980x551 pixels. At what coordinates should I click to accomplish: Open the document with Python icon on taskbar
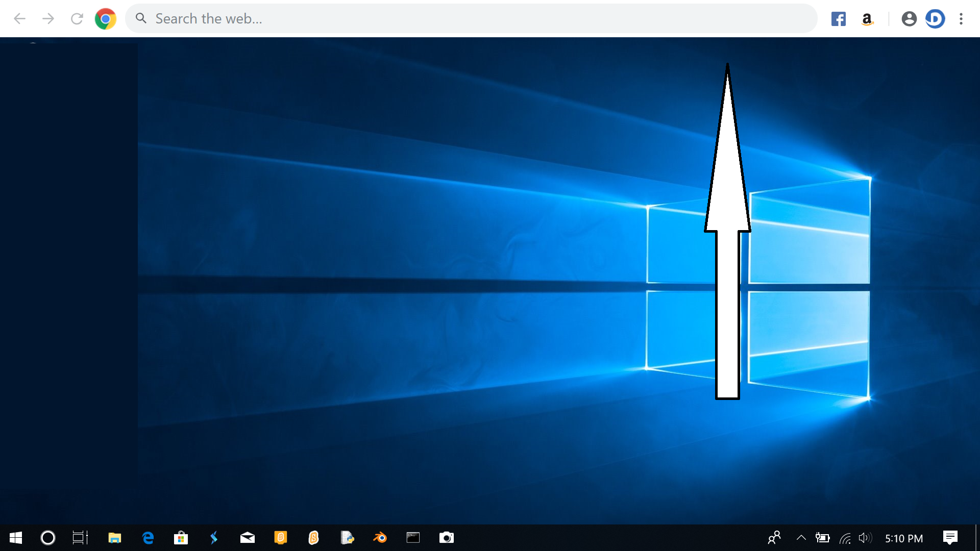click(x=347, y=538)
